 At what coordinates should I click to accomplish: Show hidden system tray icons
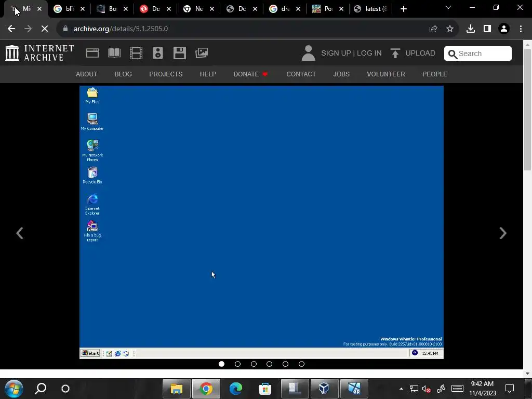(402, 389)
